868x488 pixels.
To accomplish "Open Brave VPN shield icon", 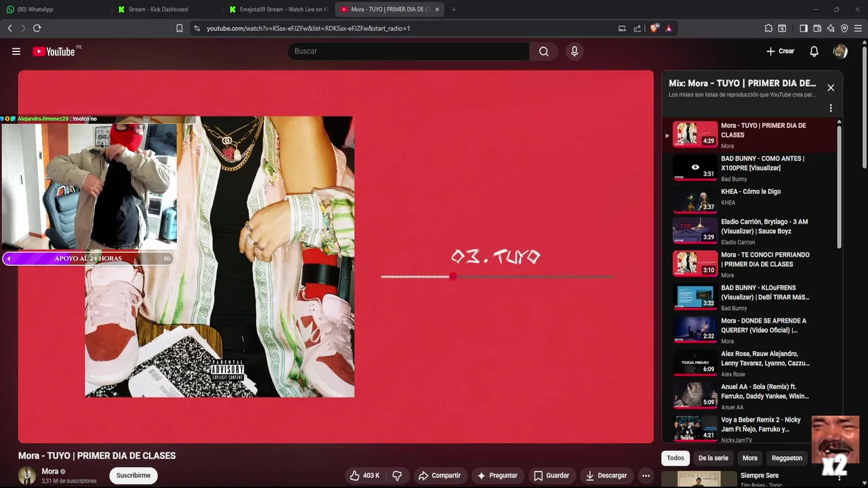I will 844,28.
